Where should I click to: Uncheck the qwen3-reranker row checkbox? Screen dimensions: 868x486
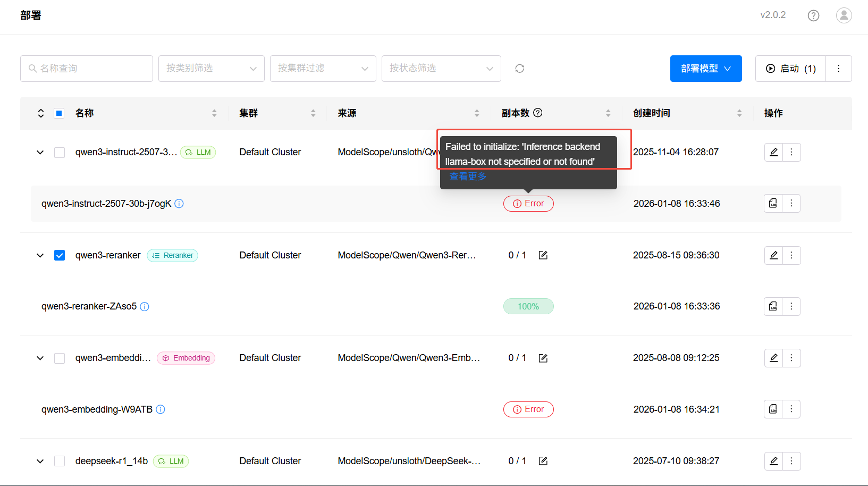click(x=60, y=255)
